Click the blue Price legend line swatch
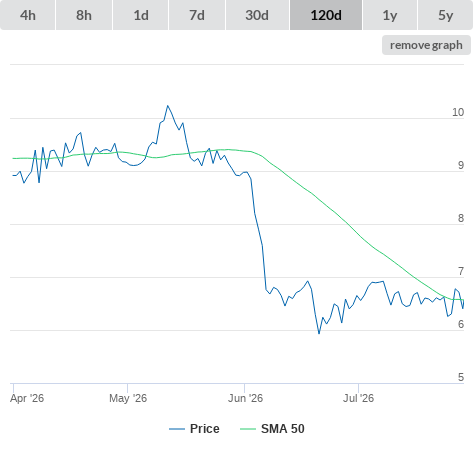 click(x=177, y=429)
